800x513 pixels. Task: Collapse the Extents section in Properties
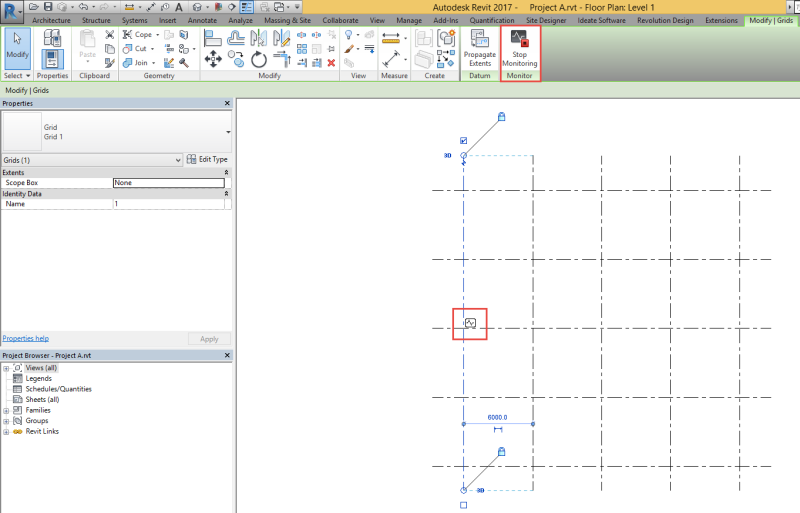227,173
